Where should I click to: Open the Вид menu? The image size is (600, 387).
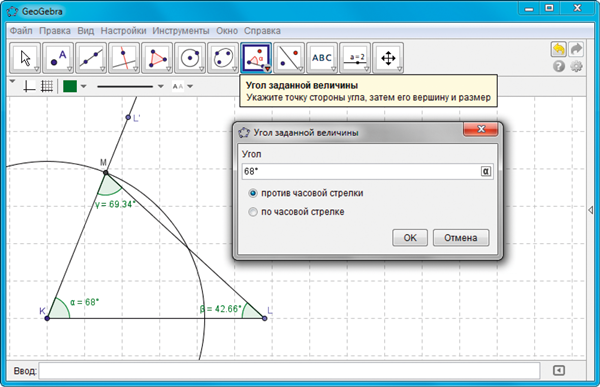click(86, 31)
